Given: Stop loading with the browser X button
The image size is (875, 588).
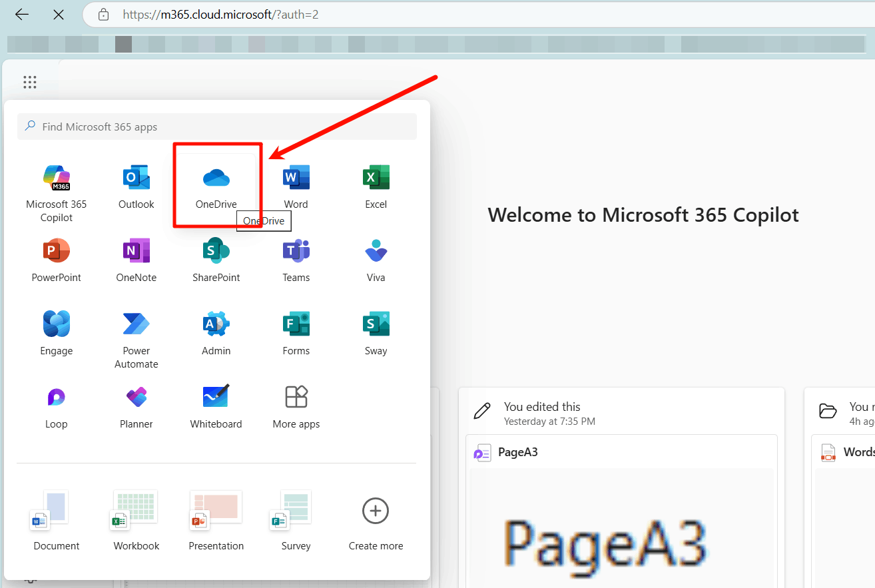Looking at the screenshot, I should 59,15.
